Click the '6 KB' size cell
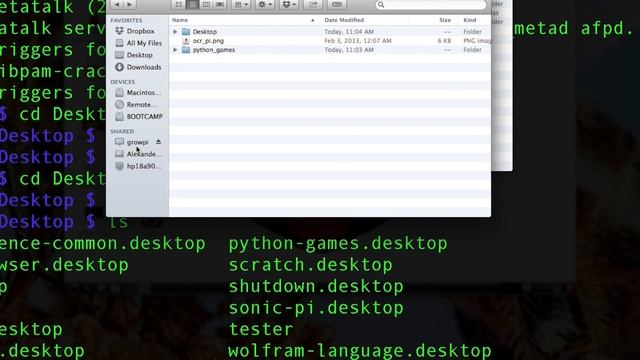This screenshot has height=360, width=640. click(x=444, y=41)
